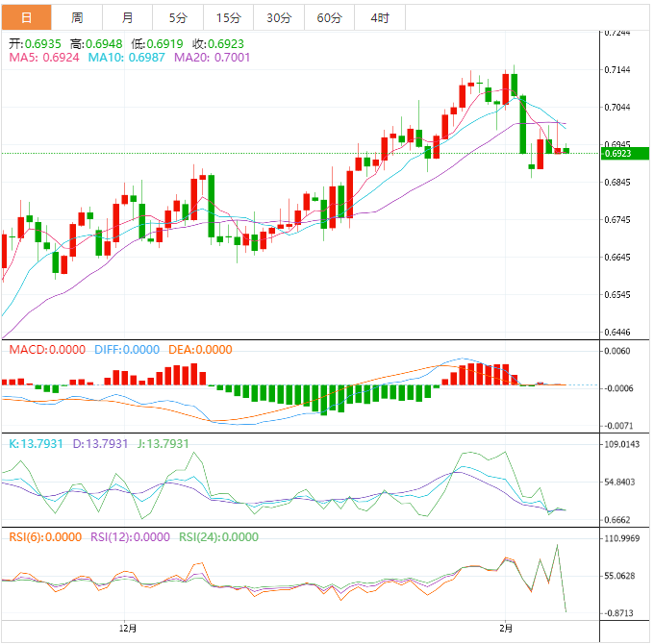Screen dimensions: 654x644
Task: Click the RSI(6) indicator label
Action: (45, 537)
